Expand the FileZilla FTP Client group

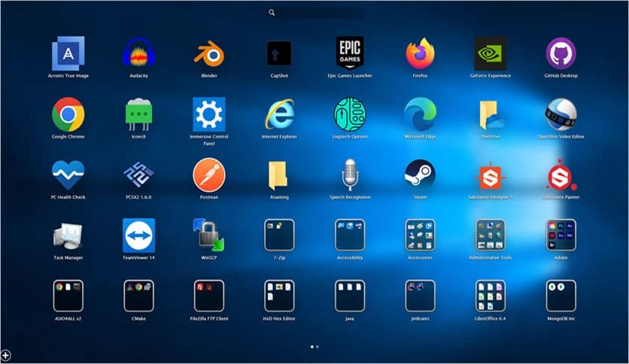pos(209,296)
